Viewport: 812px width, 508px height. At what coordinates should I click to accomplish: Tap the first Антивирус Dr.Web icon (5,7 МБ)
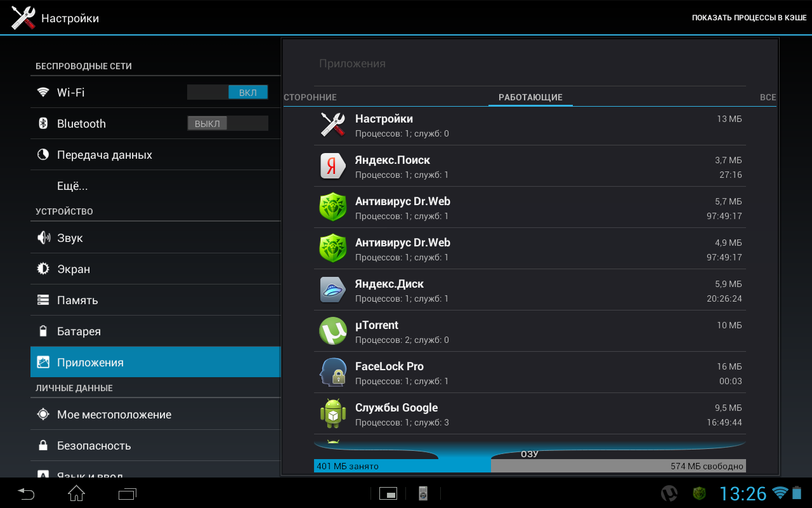pos(332,207)
